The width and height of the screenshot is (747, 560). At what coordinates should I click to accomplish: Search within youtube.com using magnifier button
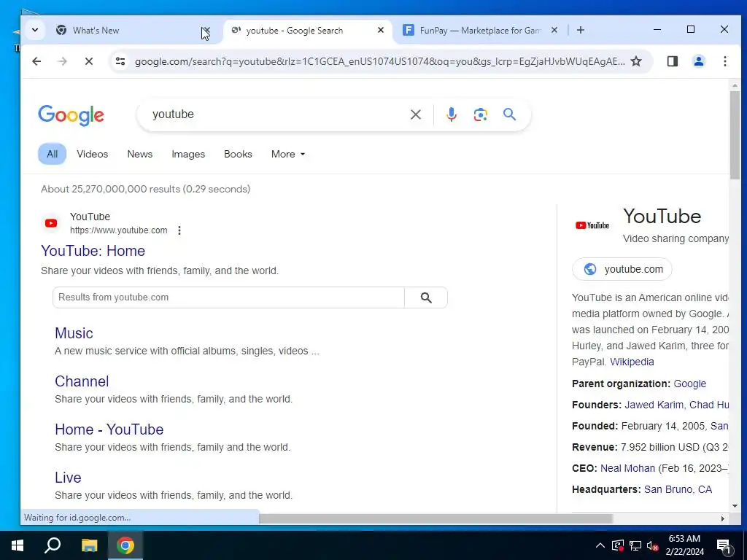point(426,297)
